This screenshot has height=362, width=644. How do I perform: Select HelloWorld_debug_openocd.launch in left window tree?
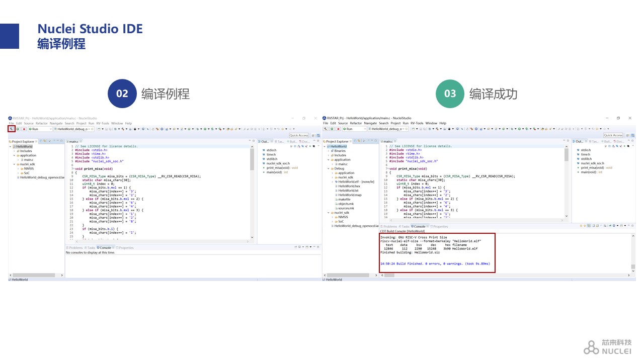coord(41,177)
